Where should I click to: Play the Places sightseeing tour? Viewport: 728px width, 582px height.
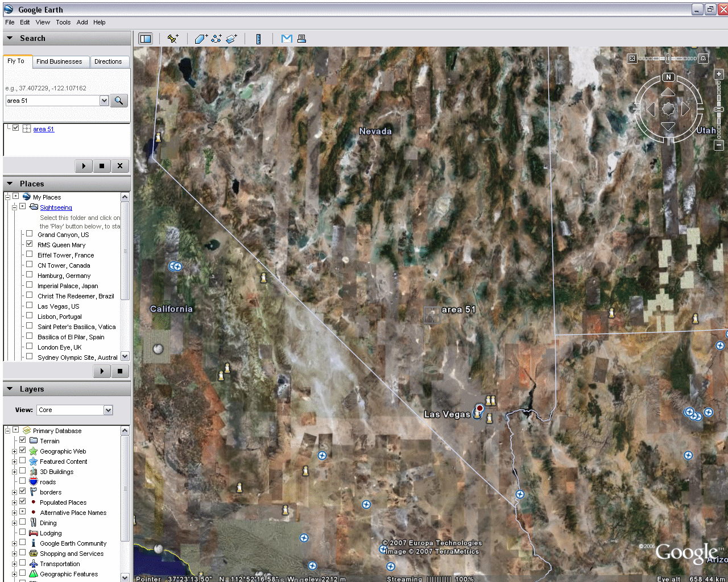coord(102,371)
